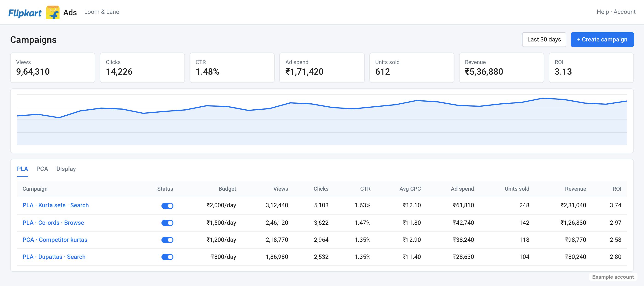Click the Create campaign button

click(x=602, y=40)
